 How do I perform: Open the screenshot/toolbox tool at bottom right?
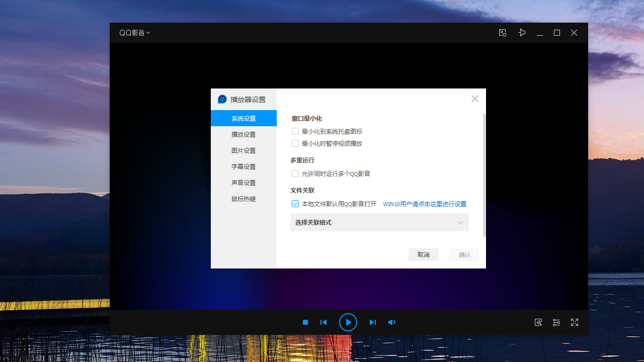538,322
